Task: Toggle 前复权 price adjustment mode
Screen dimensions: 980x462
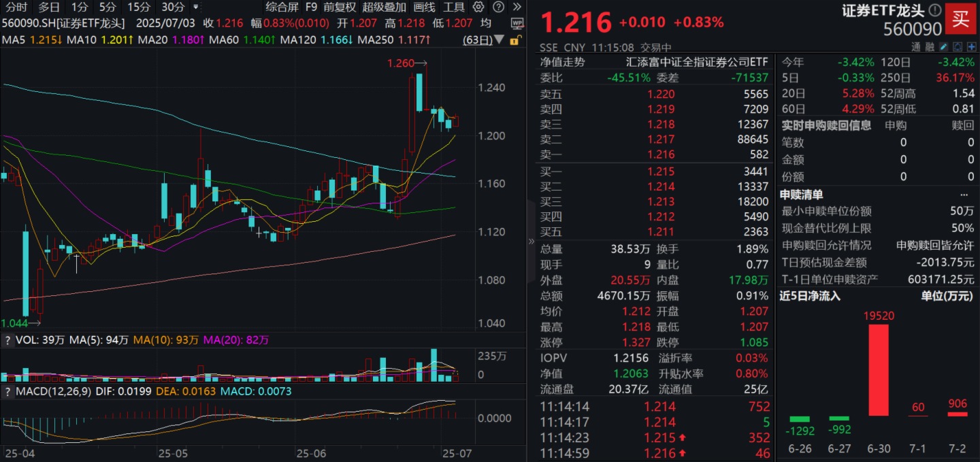Action: [340, 7]
